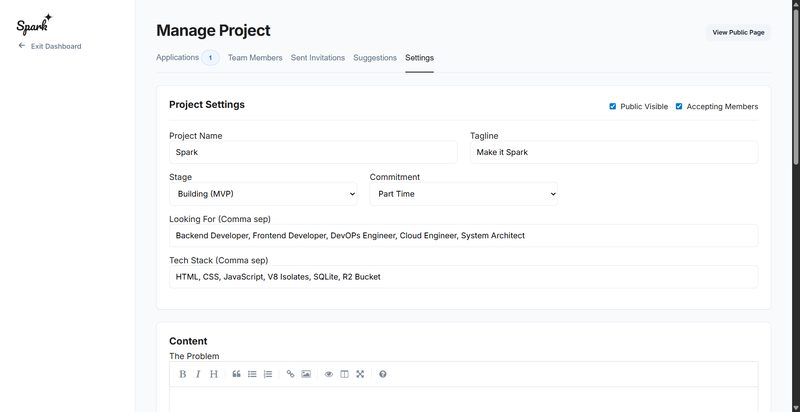
Task: Enable side-by-side editor view
Action: [x=344, y=374]
